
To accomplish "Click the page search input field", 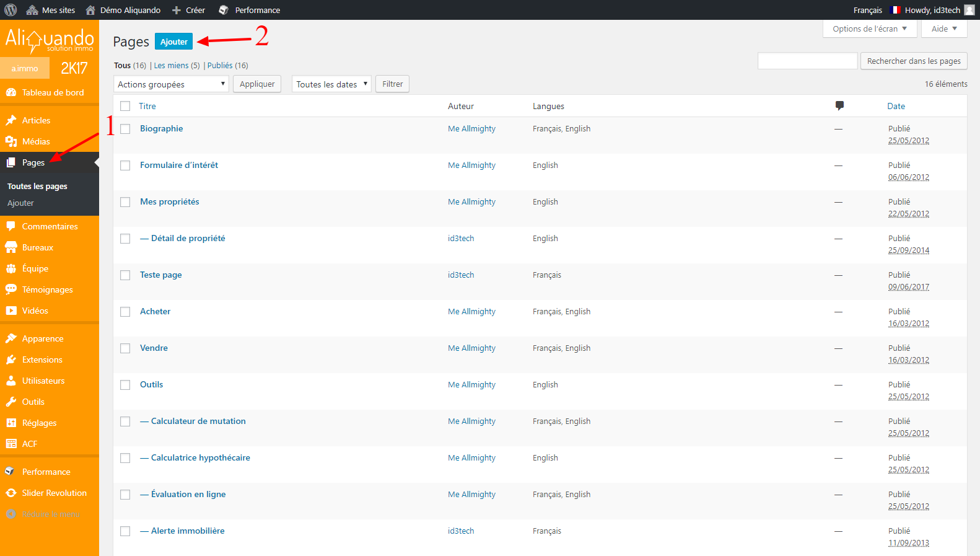I will [807, 61].
